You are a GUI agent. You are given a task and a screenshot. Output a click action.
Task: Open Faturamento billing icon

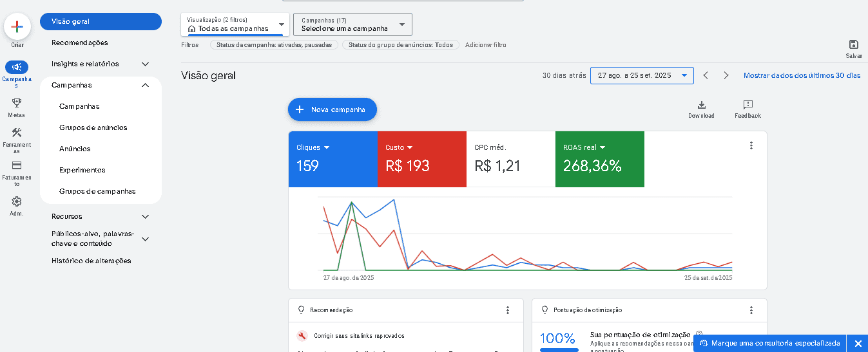pos(17,165)
